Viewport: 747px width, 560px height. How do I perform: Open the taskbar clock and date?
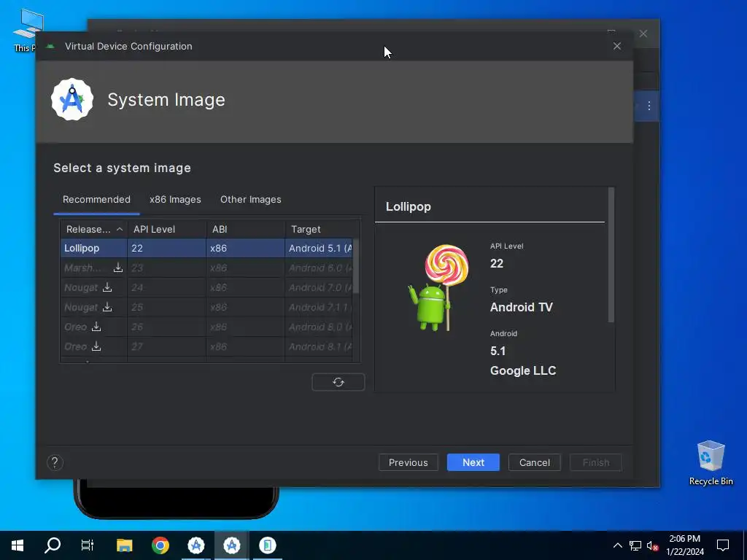[684, 545]
